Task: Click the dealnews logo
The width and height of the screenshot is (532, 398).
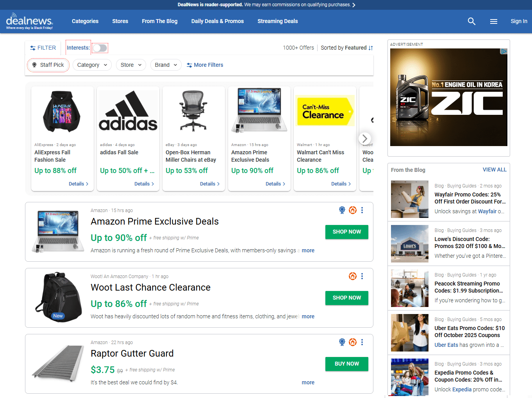Action: pos(29,21)
